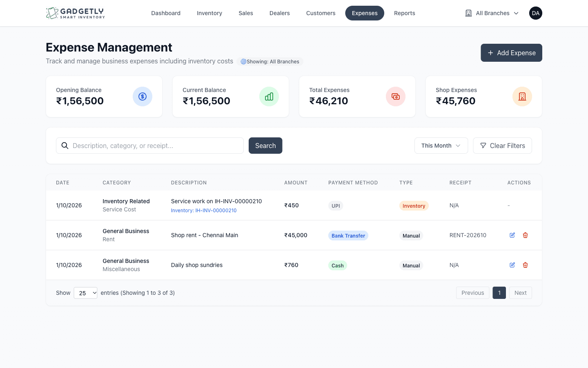Image resolution: width=588 pixels, height=368 pixels.
Task: Open the Dealers page
Action: 280,13
